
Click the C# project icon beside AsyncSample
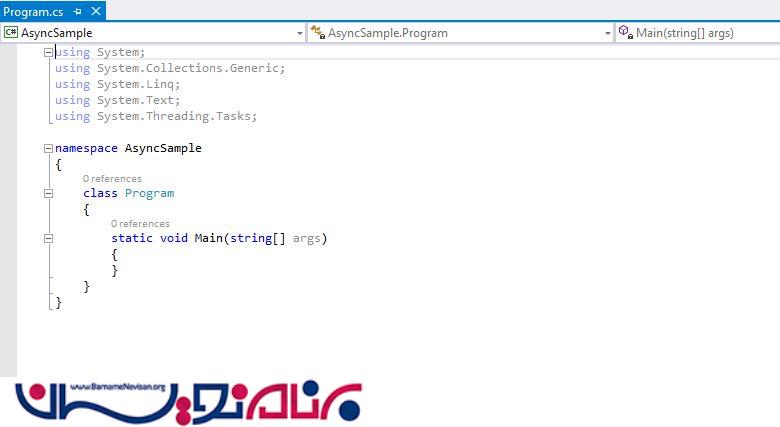point(10,33)
